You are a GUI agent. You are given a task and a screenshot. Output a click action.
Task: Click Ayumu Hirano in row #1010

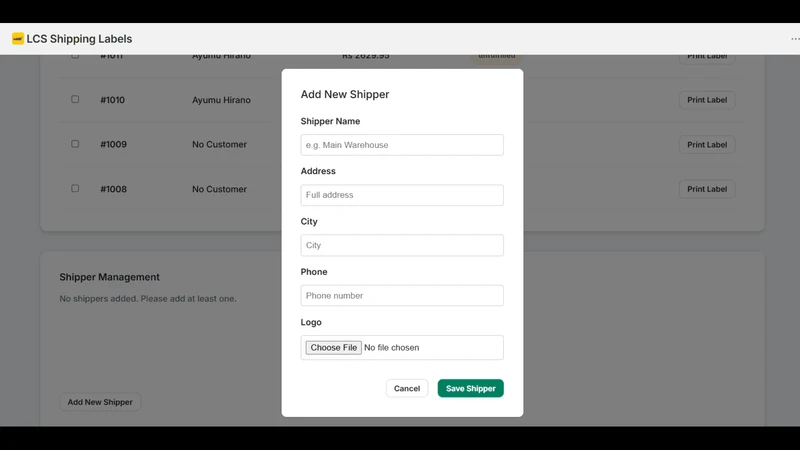click(221, 100)
